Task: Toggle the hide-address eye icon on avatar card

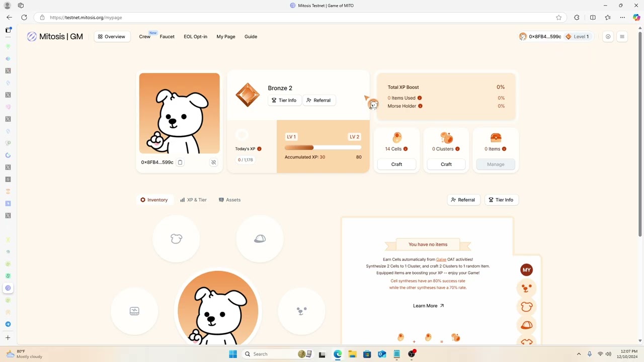Action: (214, 162)
